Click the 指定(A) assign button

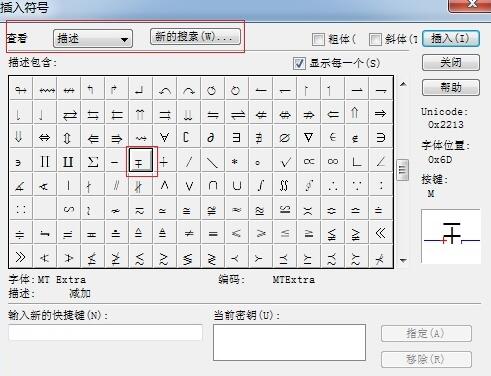[426, 334]
